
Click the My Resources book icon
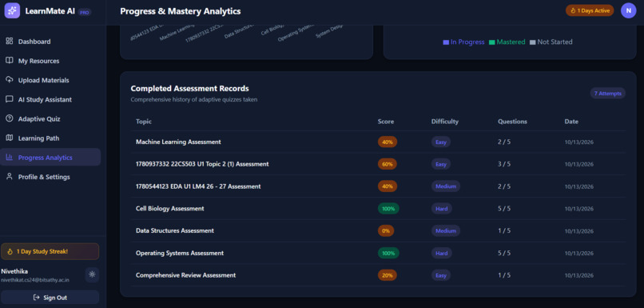tap(9, 61)
